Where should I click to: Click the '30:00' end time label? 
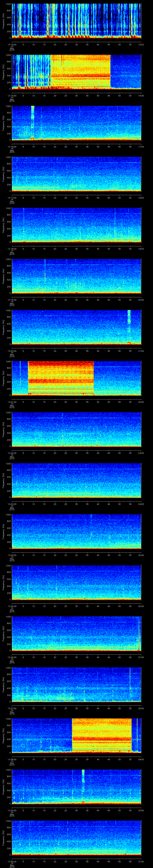pyautogui.click(x=141, y=810)
